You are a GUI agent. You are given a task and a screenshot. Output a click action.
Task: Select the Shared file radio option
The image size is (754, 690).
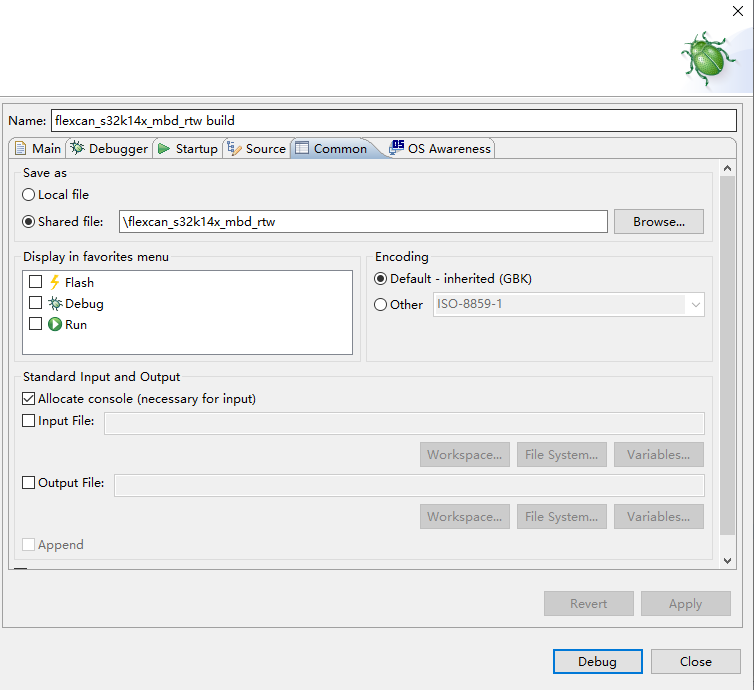click(x=28, y=222)
